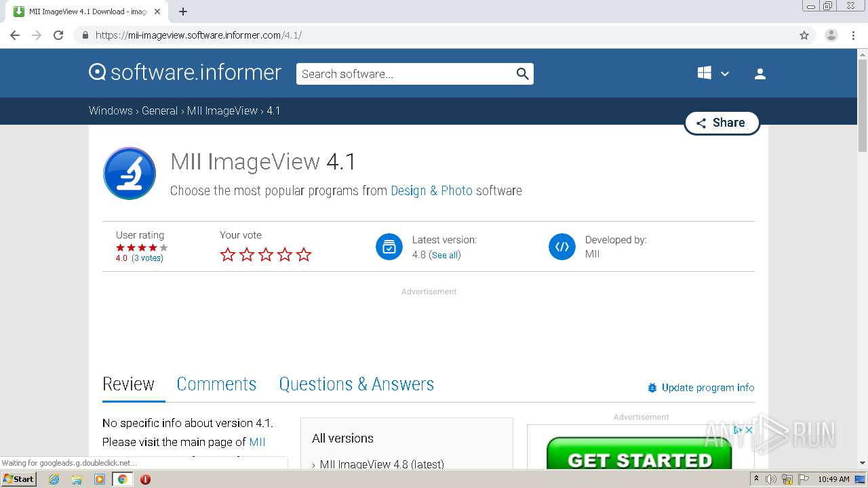The image size is (868, 488).
Task: Switch to the Questions & Answers tab
Action: tap(356, 384)
